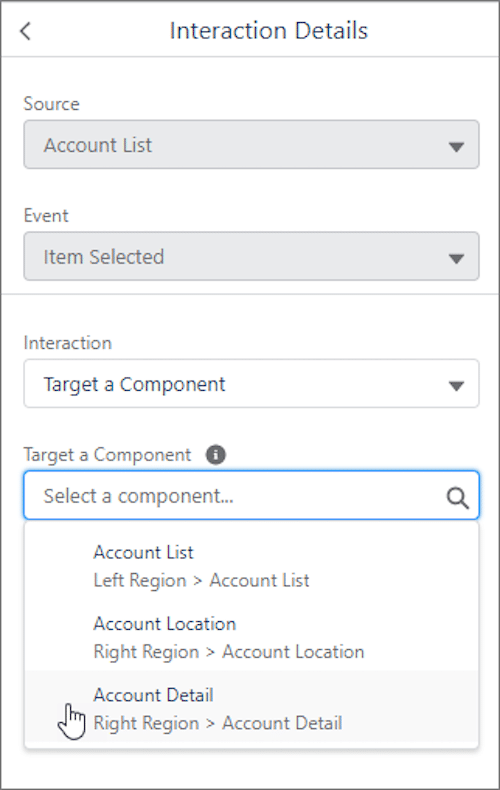
Task: Open the Source Account List dropdown
Action: pyautogui.click(x=252, y=145)
